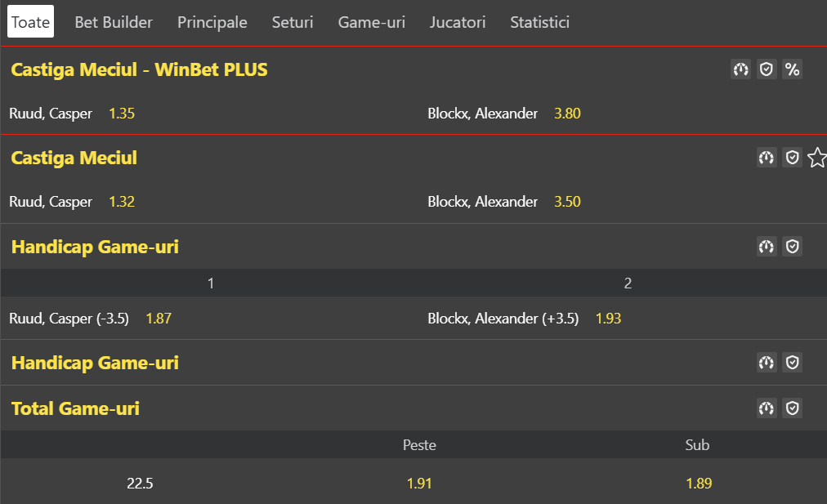827x504 pixels.
Task: Switch to the Bet Builder tab
Action: point(113,22)
